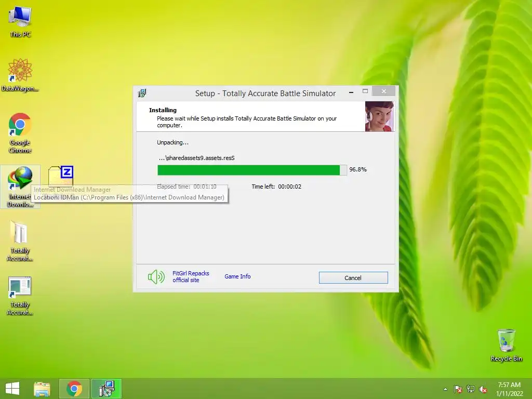Click the FitGirl portrait image in installer
Viewport: 532px width, 399px height.
379,116
